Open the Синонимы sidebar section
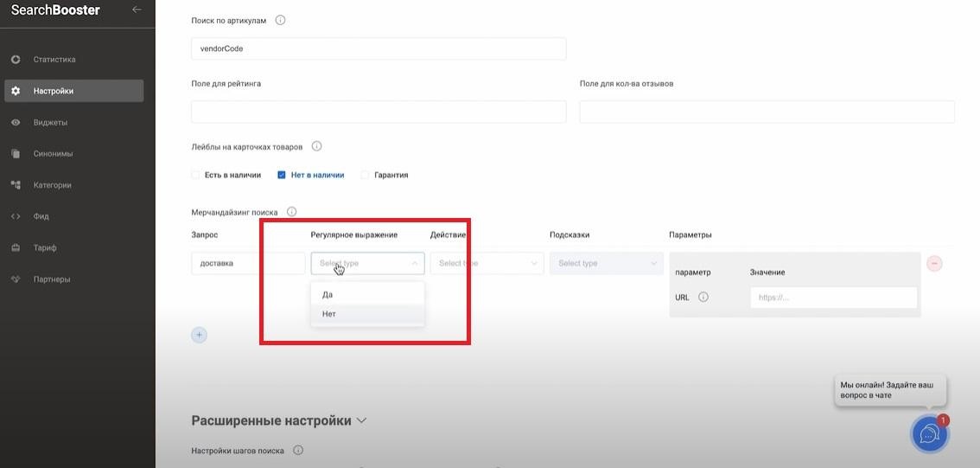 53,154
